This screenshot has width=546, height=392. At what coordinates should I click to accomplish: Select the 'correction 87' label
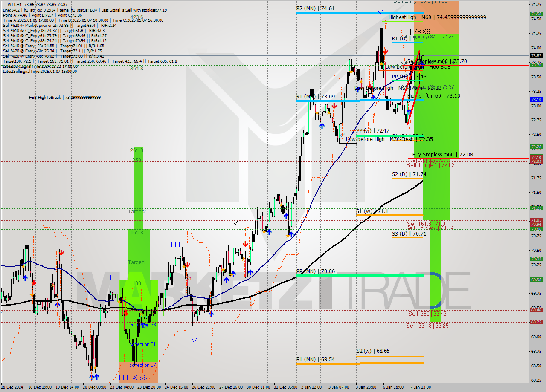pyautogui.click(x=142, y=365)
